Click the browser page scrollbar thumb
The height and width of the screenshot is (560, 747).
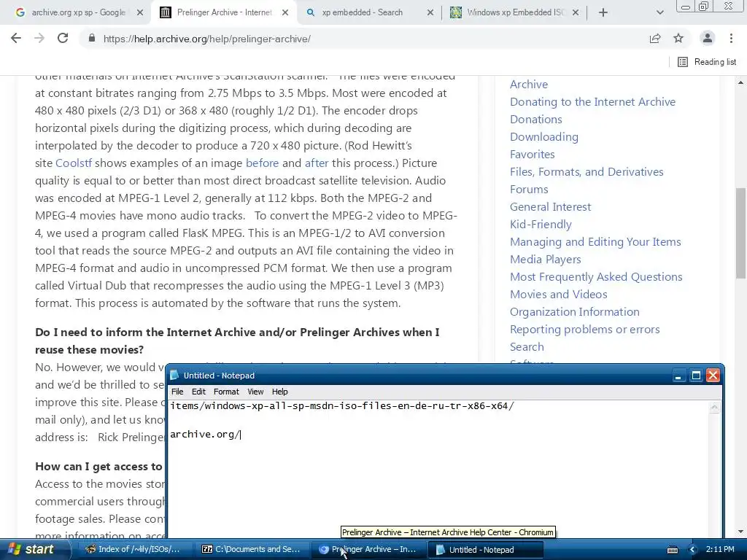(740, 233)
